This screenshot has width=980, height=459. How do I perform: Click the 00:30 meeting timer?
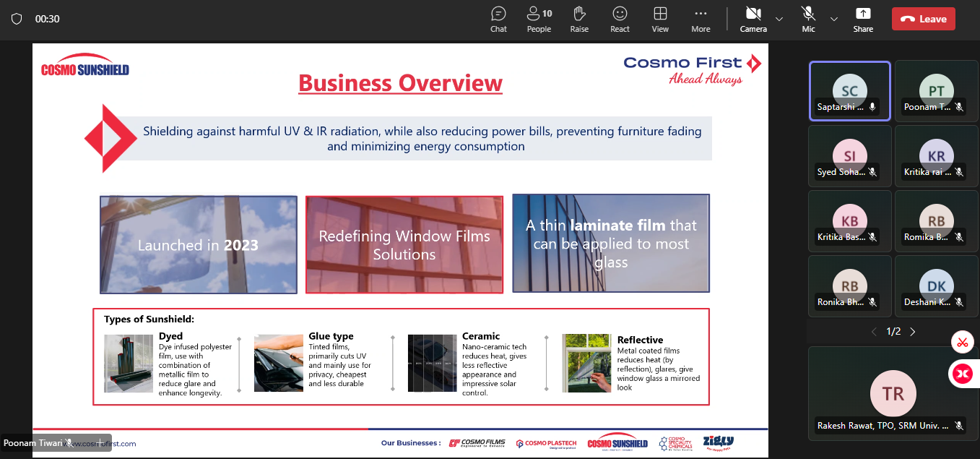click(48, 20)
